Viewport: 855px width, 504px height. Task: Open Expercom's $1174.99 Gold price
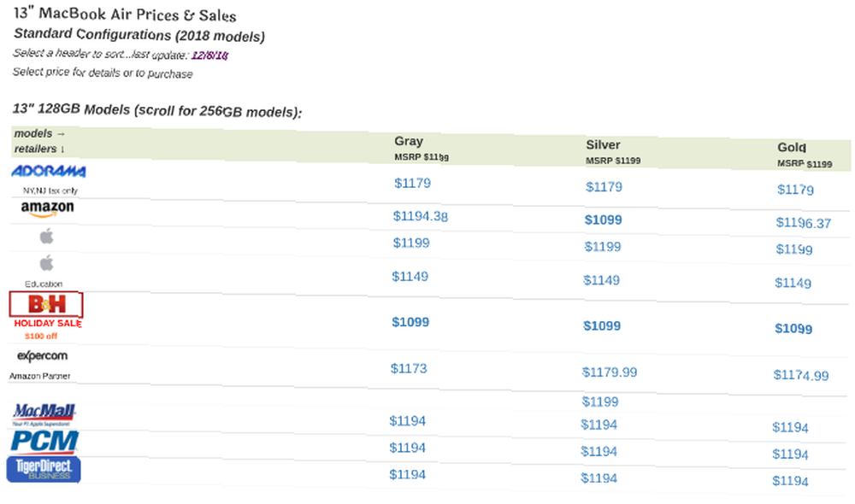coord(801,375)
